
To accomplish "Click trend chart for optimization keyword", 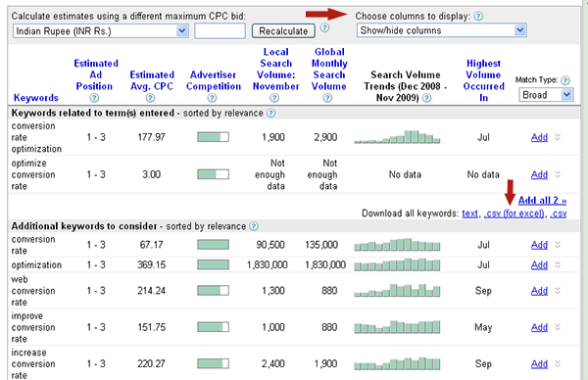I will point(397,264).
